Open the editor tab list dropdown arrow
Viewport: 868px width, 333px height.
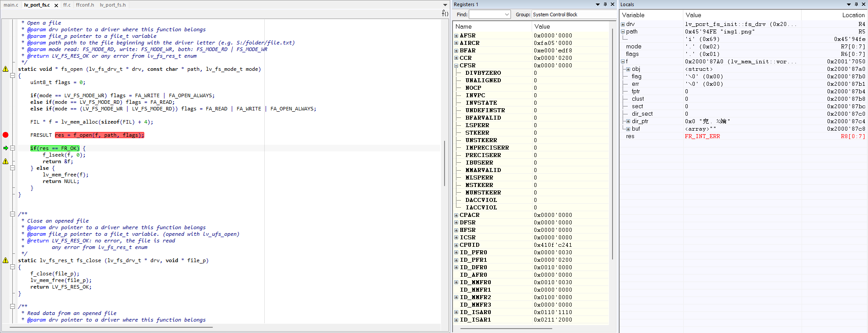tap(445, 5)
